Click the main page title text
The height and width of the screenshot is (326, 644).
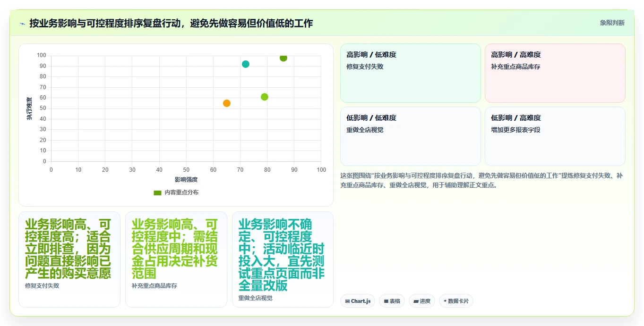coord(171,23)
